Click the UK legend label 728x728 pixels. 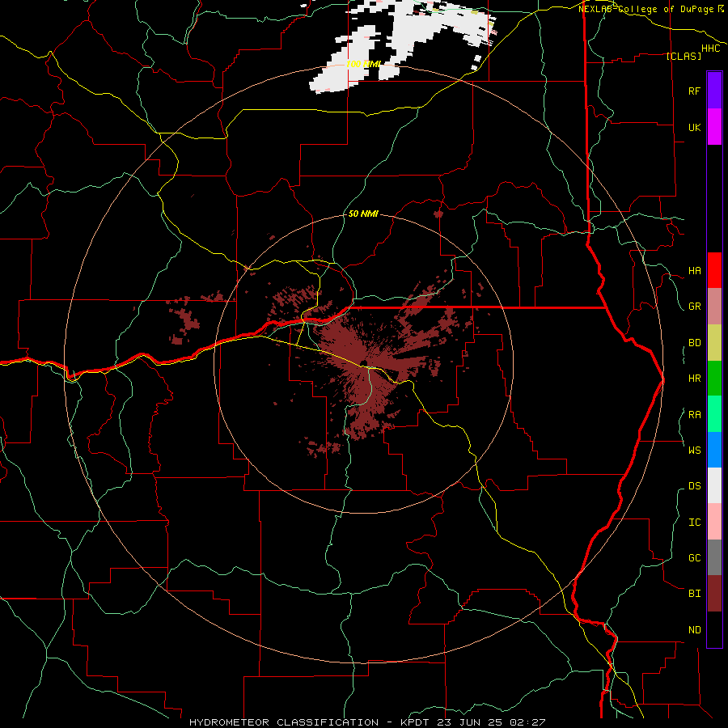pyautogui.click(x=694, y=127)
